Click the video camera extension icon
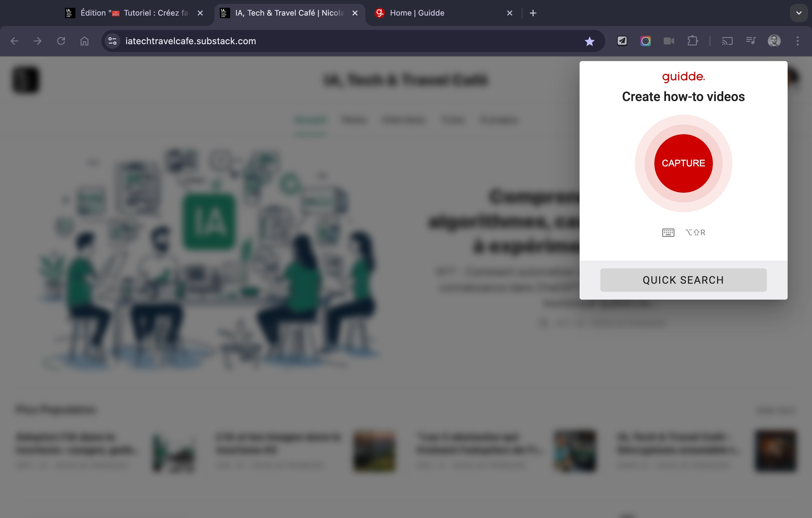This screenshot has height=518, width=812. pyautogui.click(x=669, y=41)
